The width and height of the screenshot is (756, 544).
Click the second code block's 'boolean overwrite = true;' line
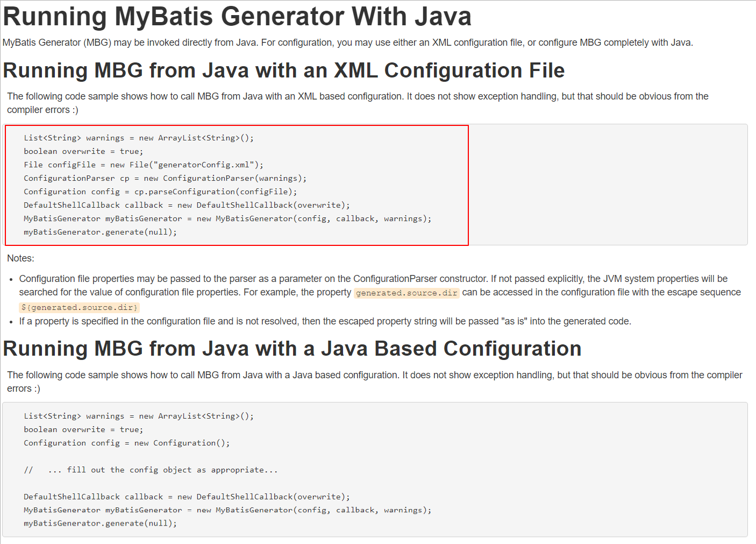point(83,429)
